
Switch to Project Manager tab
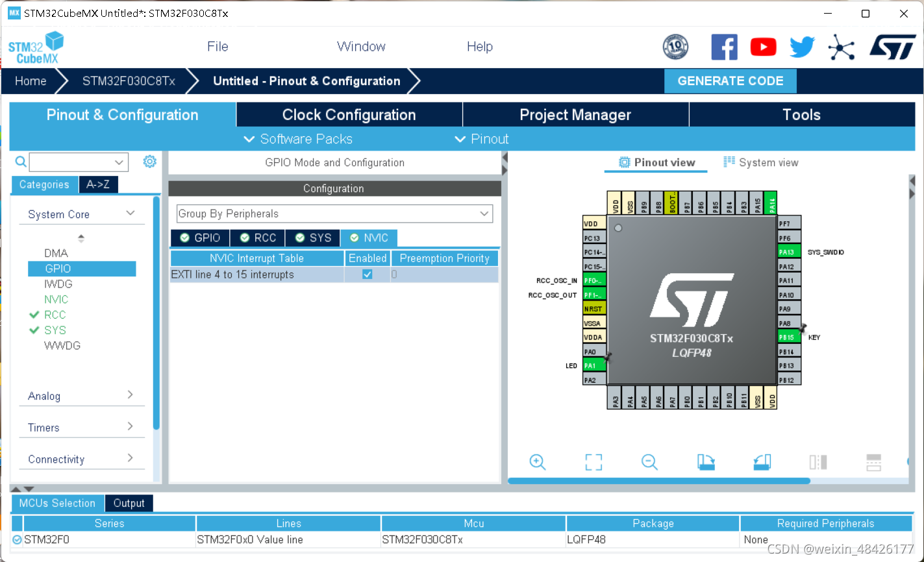tap(575, 115)
